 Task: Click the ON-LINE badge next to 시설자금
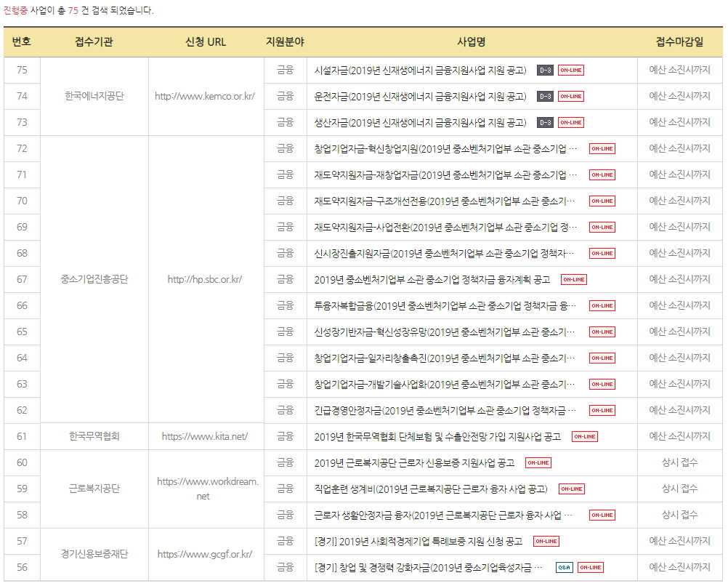(x=571, y=71)
